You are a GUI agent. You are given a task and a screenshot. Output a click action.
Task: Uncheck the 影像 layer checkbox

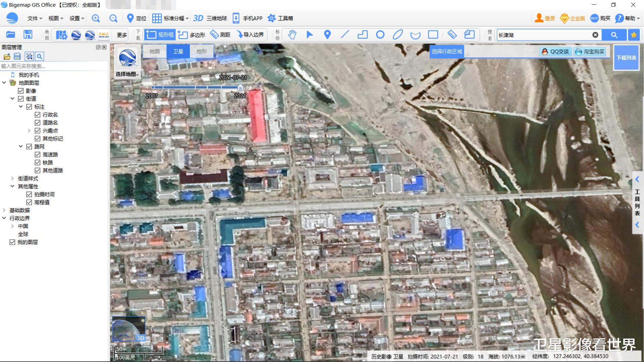pos(21,91)
